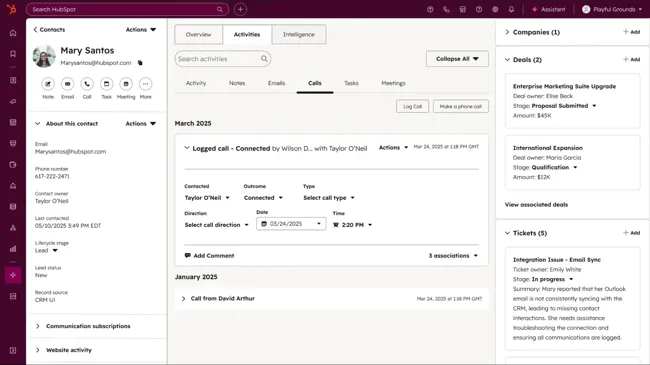Expand Communication subscriptions section

pos(37,326)
